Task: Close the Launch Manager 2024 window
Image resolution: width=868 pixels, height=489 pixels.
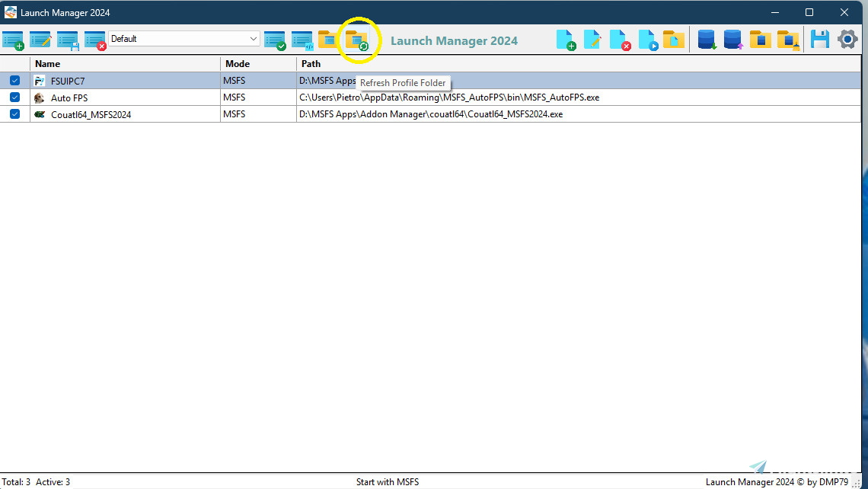Action: click(844, 12)
